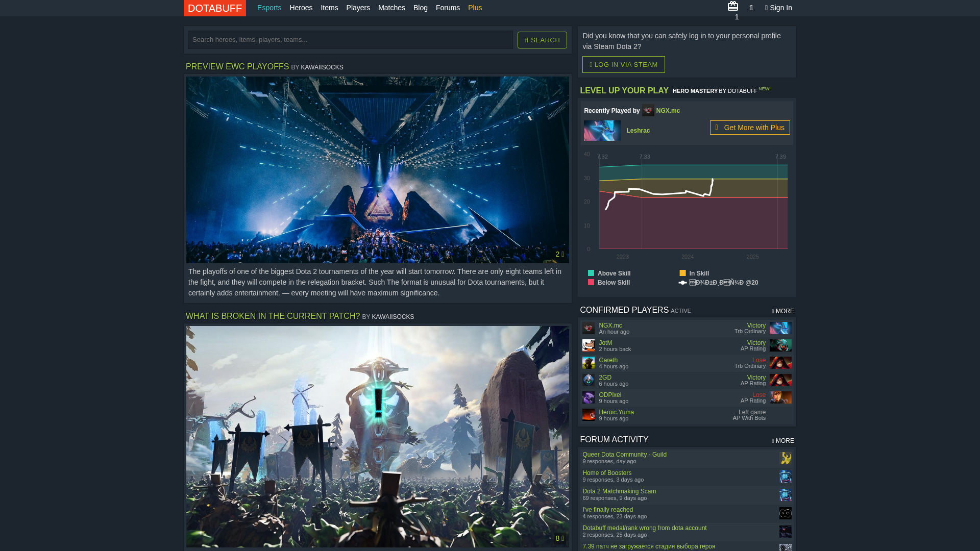980x551 pixels.
Task: Open KAWAIISOCKS author of EWC preview
Action: [322, 67]
